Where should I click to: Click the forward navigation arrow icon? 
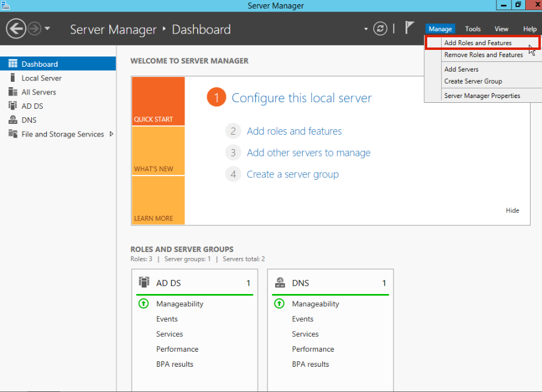(34, 28)
